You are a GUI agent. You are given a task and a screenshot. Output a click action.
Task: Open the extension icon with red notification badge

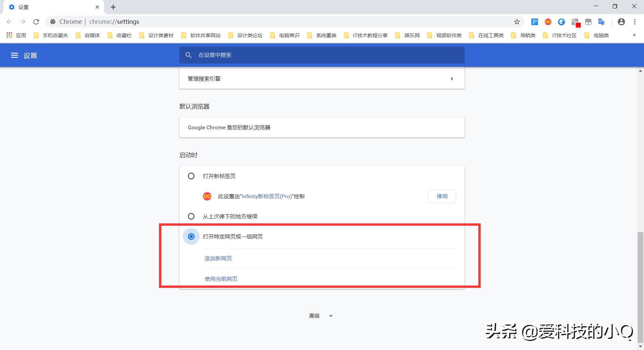pos(575,21)
